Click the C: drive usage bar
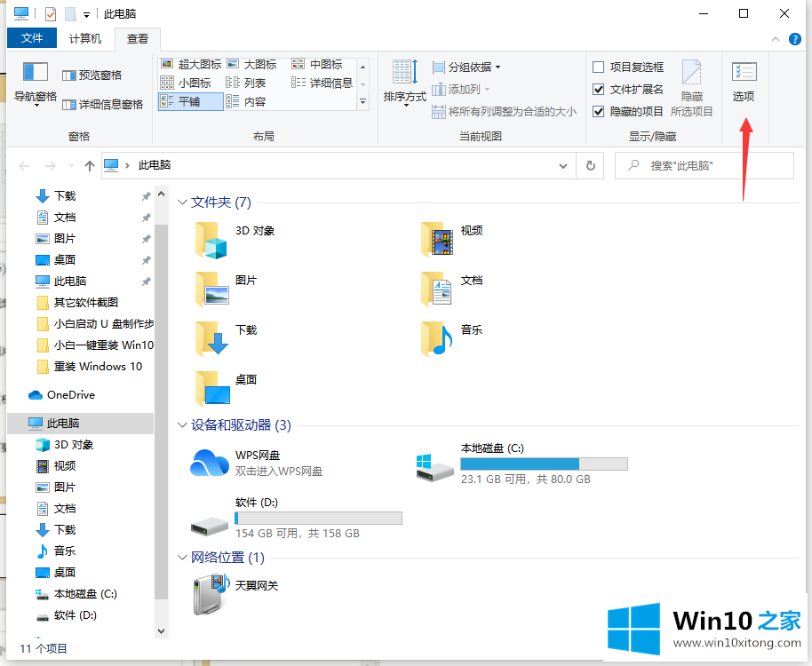Image resolution: width=812 pixels, height=666 pixels. [x=545, y=464]
